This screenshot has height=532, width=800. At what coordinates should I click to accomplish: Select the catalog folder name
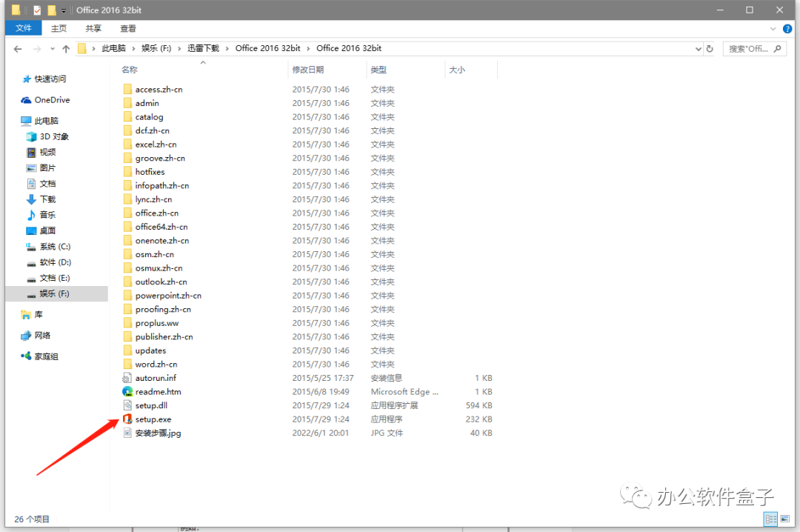(x=149, y=117)
